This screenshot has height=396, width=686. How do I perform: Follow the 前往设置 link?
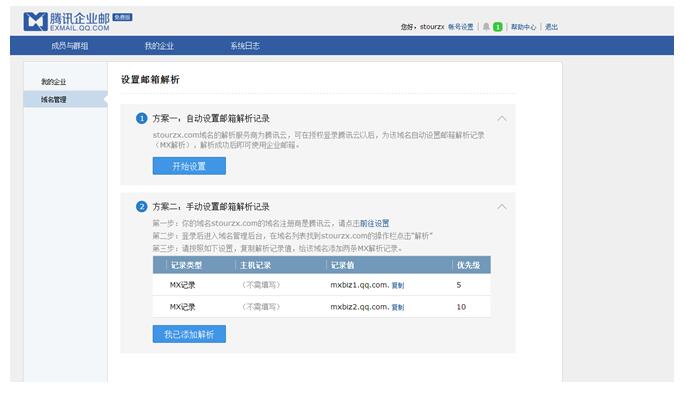tap(374, 223)
